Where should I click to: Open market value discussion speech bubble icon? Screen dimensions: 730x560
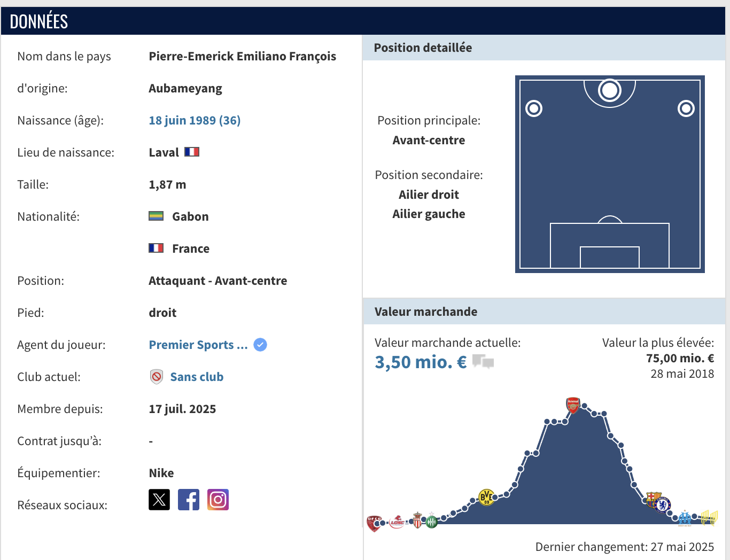coord(483,362)
